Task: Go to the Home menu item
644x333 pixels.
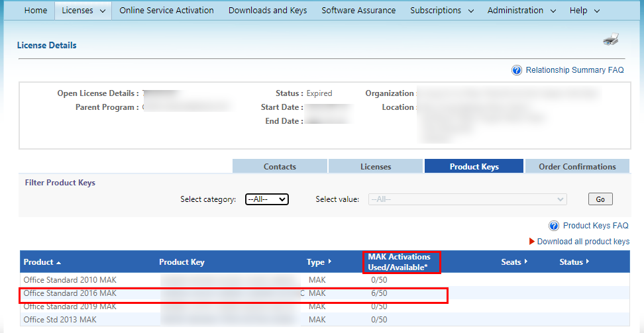Action: coord(36,11)
